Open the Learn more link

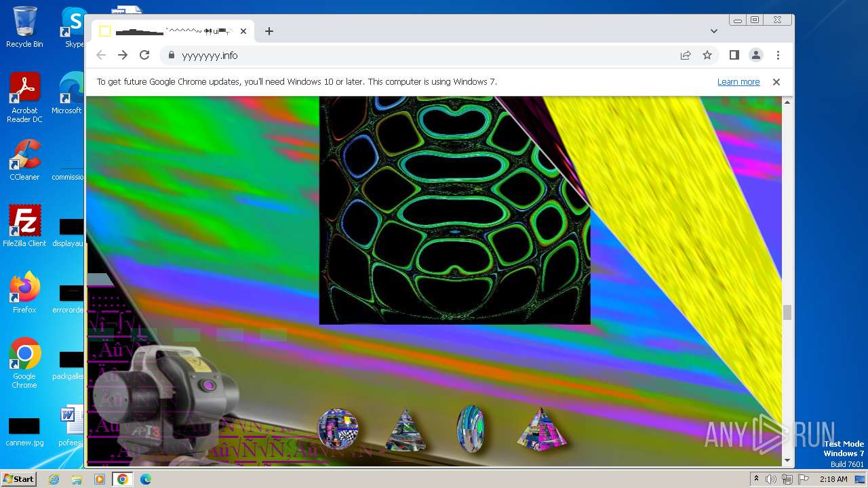pos(738,82)
